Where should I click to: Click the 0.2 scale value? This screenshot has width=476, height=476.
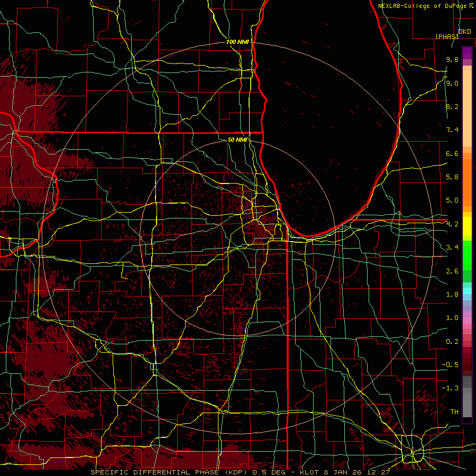pos(452,342)
